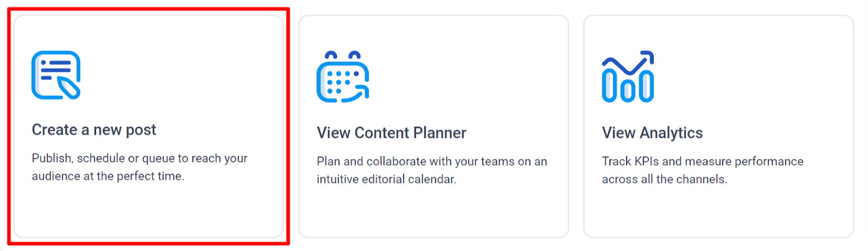
Task: Open the "View Analytics" heading
Action: coord(652,133)
